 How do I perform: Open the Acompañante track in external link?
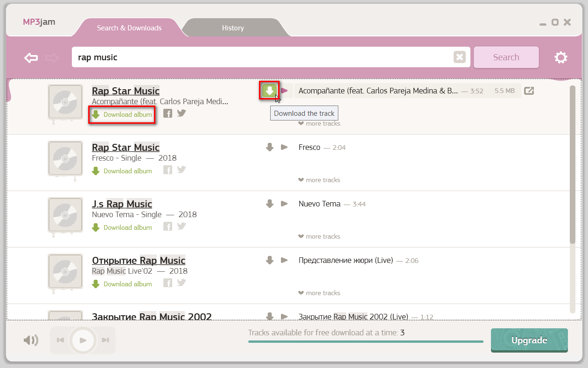pos(529,91)
